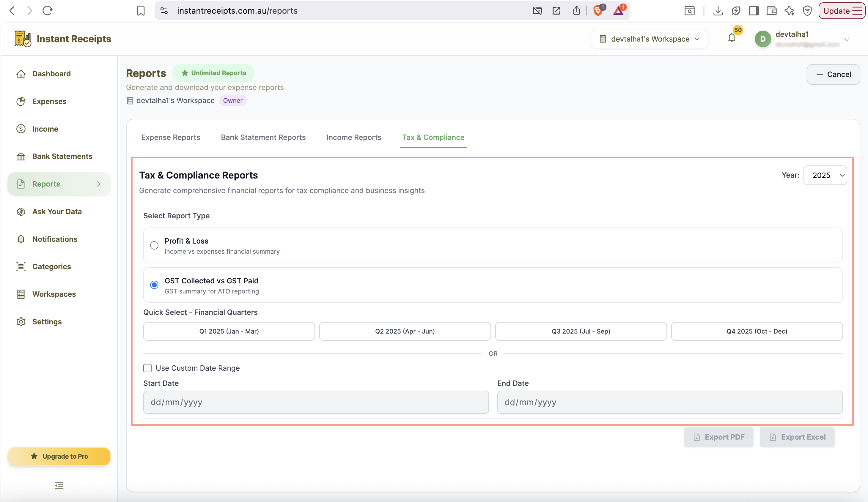Choose Q4 2025 (Oct - Dec) quarter
The width and height of the screenshot is (868, 502).
tap(757, 331)
